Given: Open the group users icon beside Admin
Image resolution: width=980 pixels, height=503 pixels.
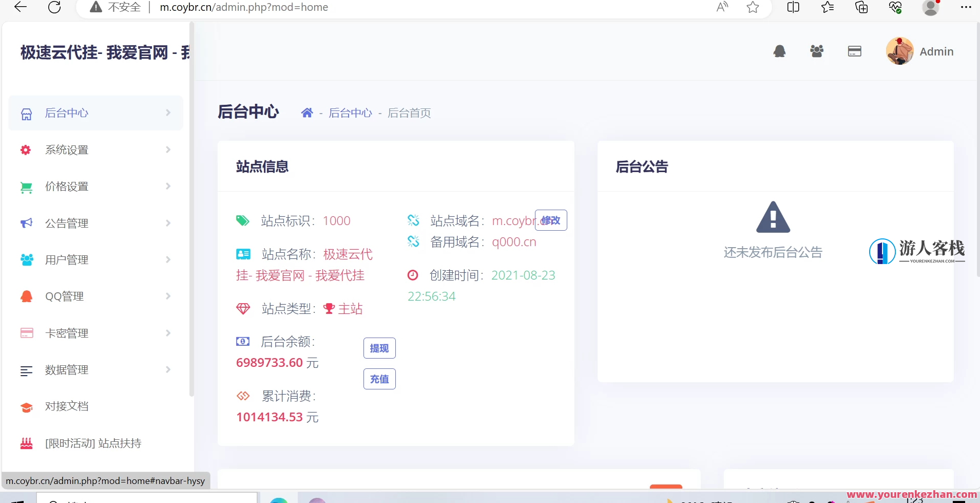Looking at the screenshot, I should click(816, 51).
